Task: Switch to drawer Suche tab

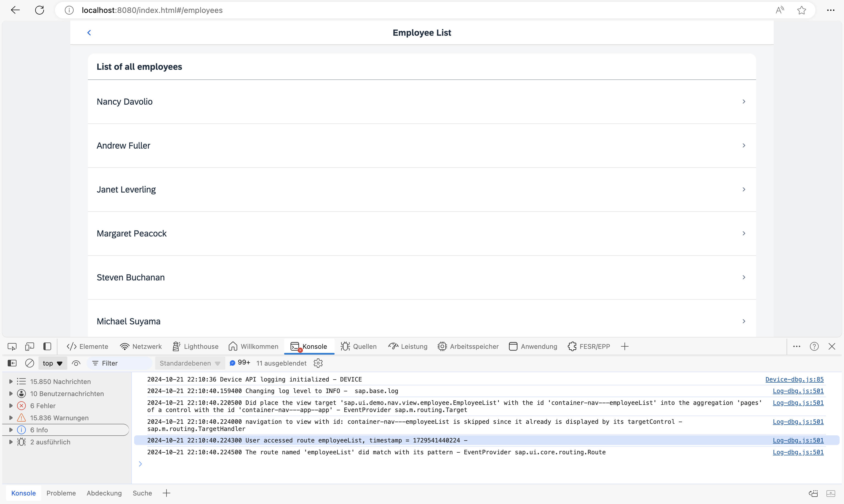Action: 142,493
